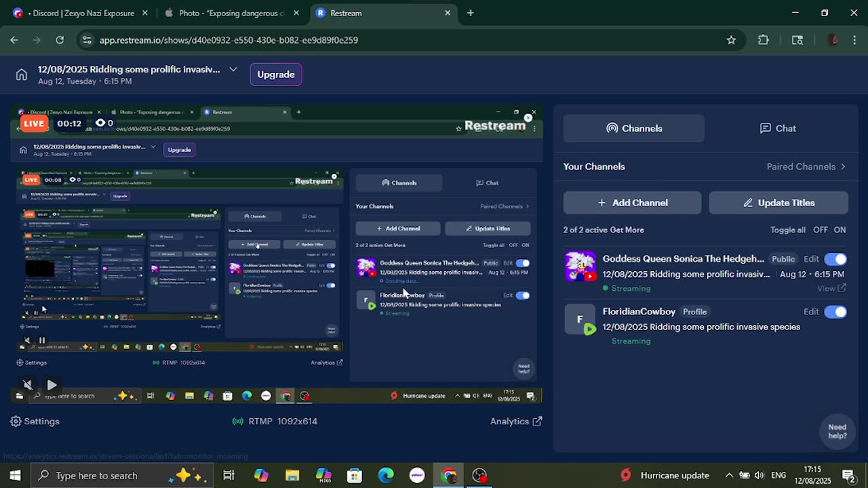Open Microsoft Edge from the taskbar
The image size is (868, 488).
(386, 475)
